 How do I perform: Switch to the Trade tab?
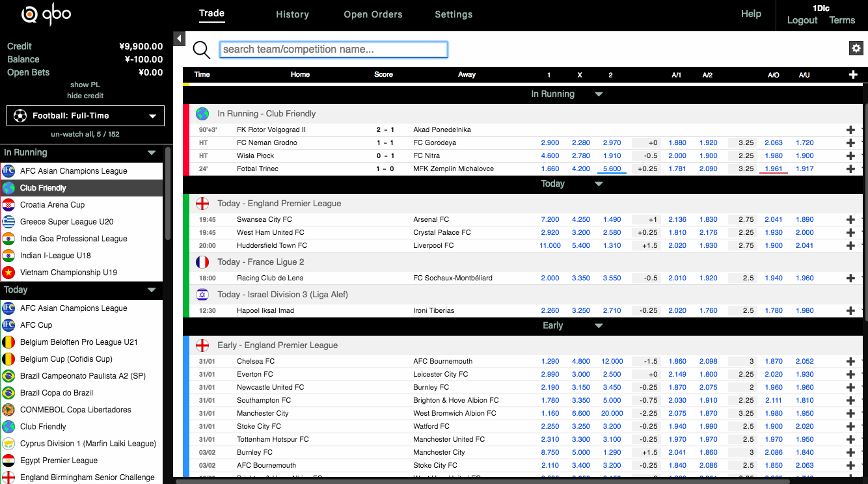[x=211, y=14]
